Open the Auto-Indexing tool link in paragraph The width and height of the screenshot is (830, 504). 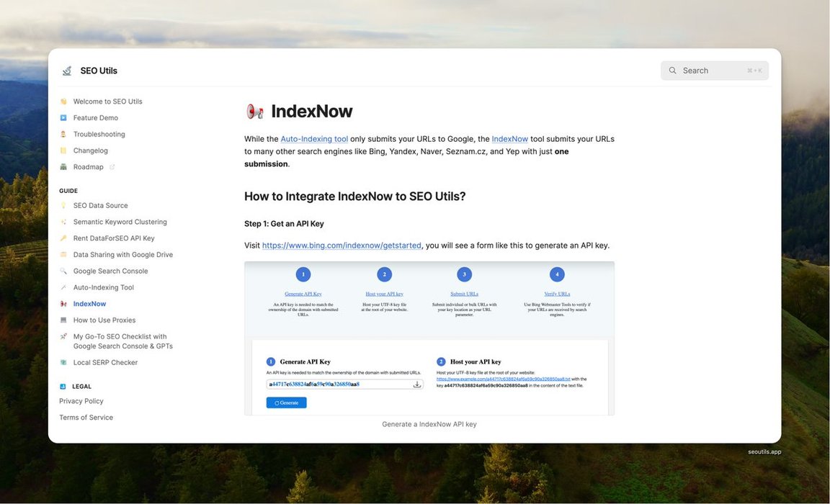pos(314,139)
